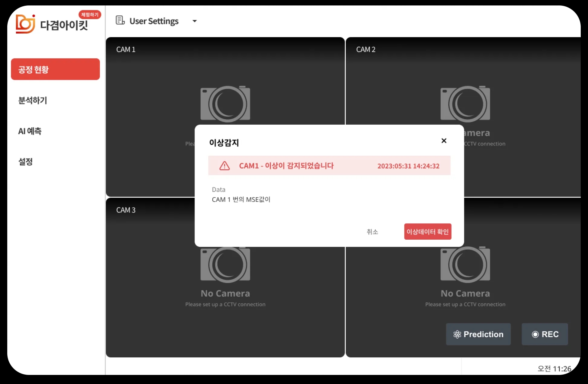Confirm with the 이상데이터 확인 button
Viewport: 588px width, 384px height.
pyautogui.click(x=428, y=231)
